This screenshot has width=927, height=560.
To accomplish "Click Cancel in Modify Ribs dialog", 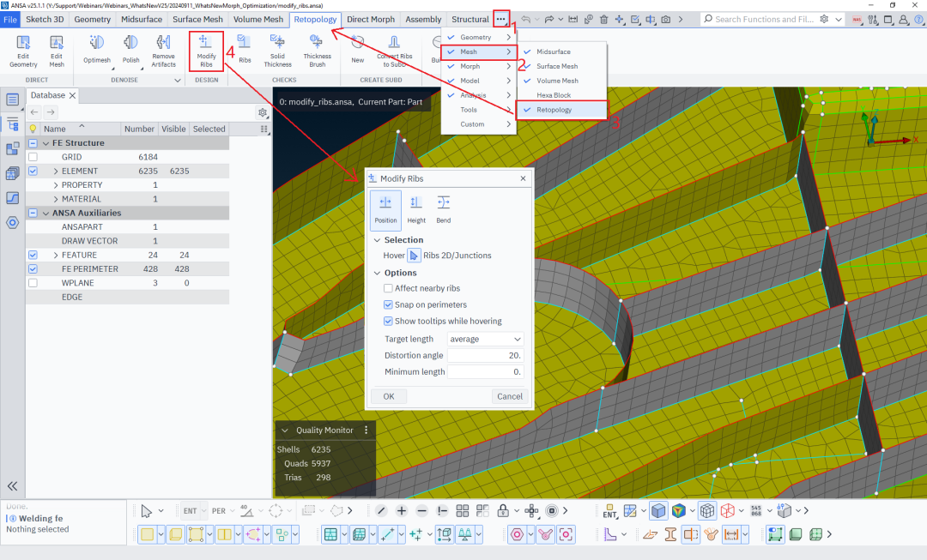I will point(510,396).
